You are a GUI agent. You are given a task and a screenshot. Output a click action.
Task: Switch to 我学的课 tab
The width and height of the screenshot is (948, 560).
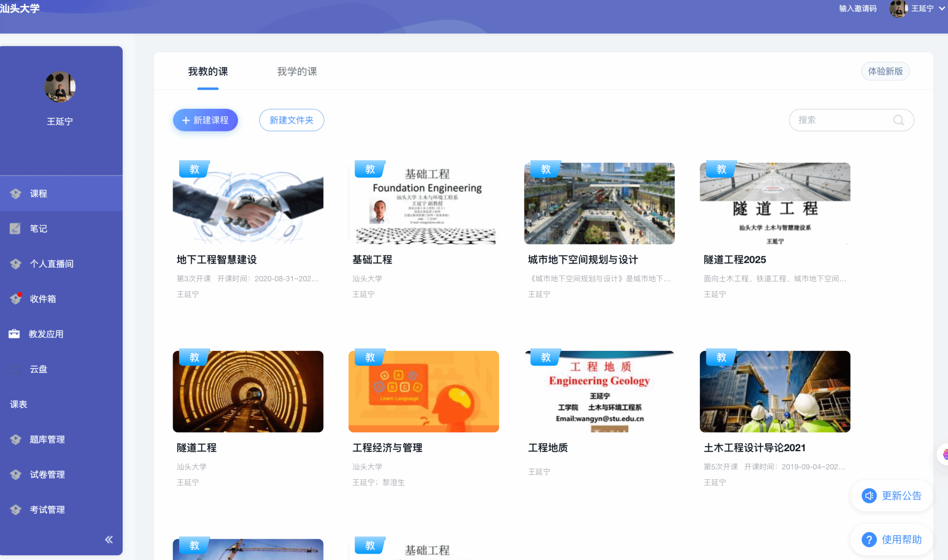[297, 72]
